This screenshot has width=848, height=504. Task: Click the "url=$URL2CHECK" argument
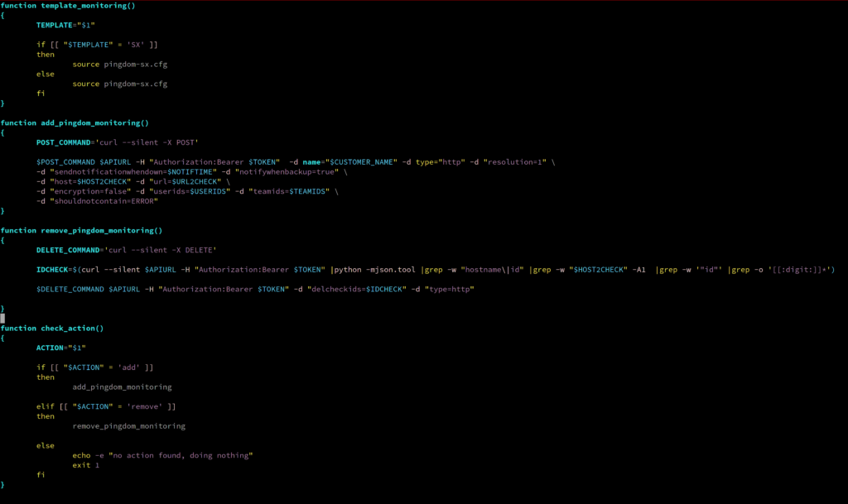pyautogui.click(x=185, y=181)
